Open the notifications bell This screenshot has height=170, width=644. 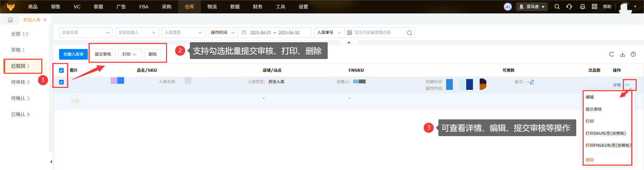[582, 7]
